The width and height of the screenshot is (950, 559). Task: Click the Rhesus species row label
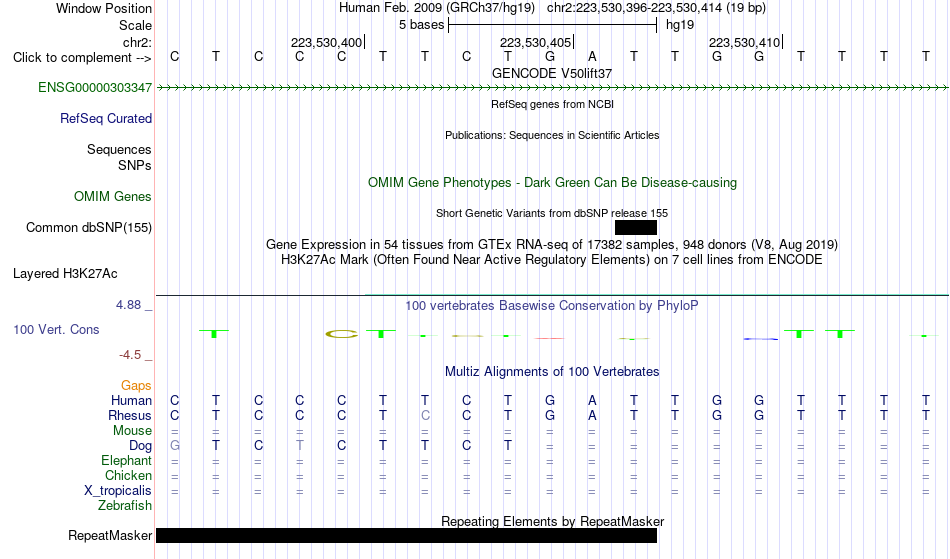(x=129, y=416)
